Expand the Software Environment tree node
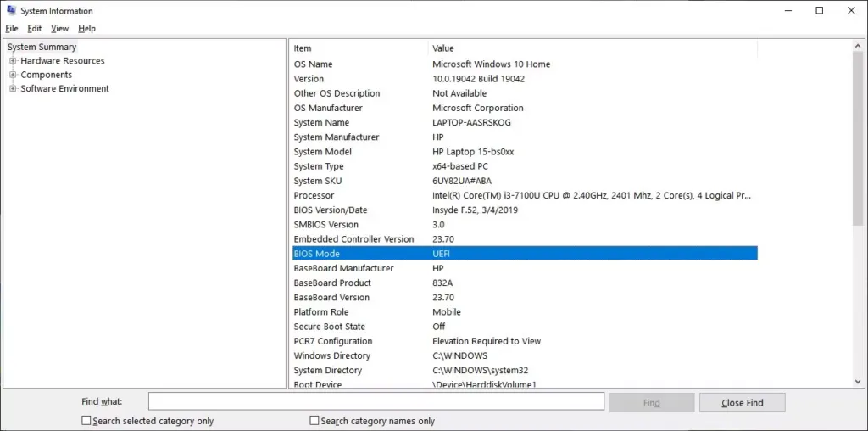 coord(13,88)
